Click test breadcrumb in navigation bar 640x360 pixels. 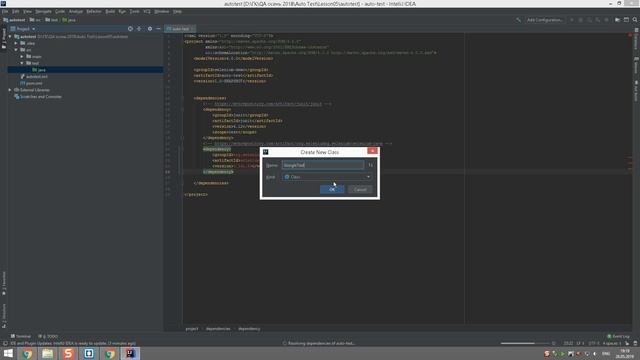[51, 20]
